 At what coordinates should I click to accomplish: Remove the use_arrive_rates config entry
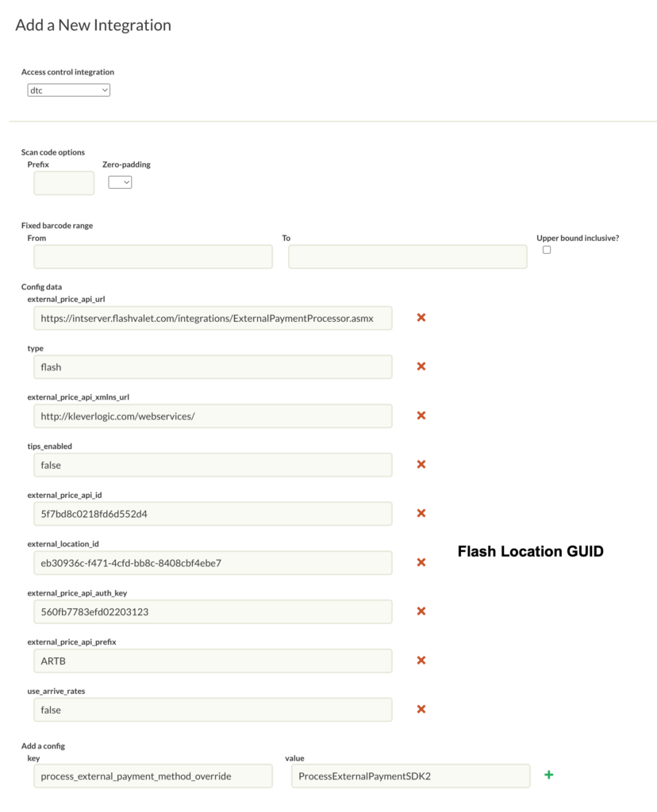(421, 710)
